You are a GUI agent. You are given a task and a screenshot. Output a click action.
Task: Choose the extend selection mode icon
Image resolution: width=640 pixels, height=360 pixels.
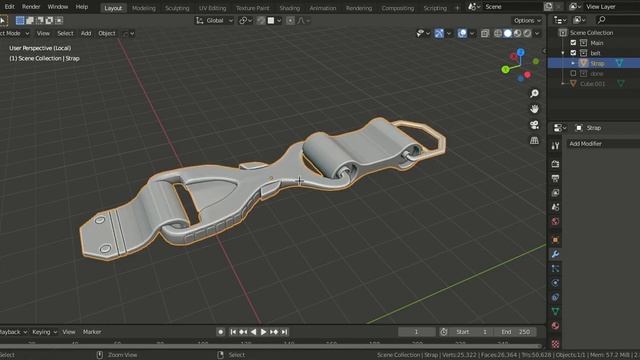[x=30, y=20]
